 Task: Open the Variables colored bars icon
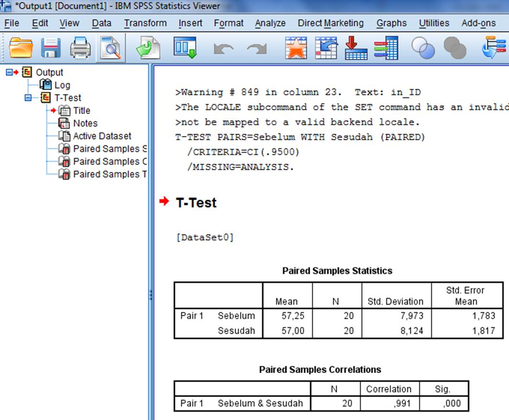(x=386, y=48)
